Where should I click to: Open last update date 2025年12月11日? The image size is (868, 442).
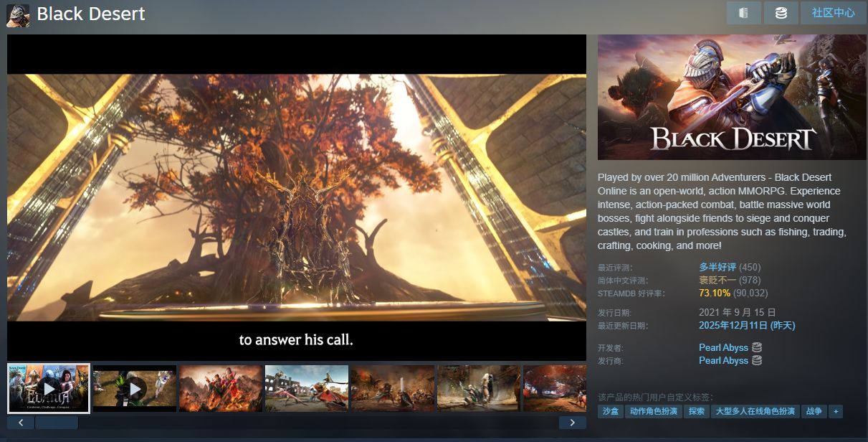[747, 325]
